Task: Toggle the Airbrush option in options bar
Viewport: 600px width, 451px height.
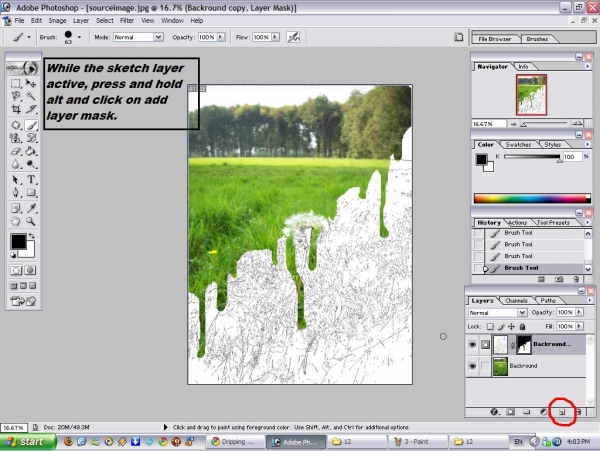Action: click(x=293, y=37)
